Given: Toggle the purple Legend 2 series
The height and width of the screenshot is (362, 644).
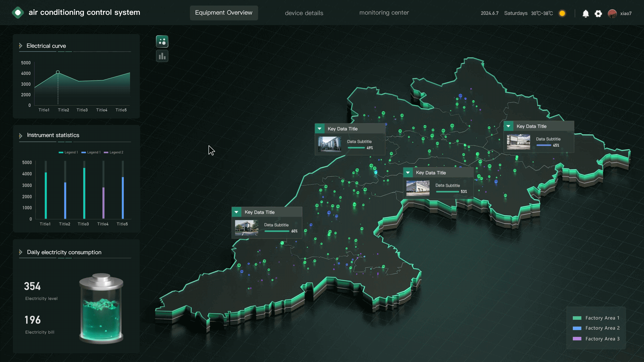Looking at the screenshot, I should coord(113,152).
